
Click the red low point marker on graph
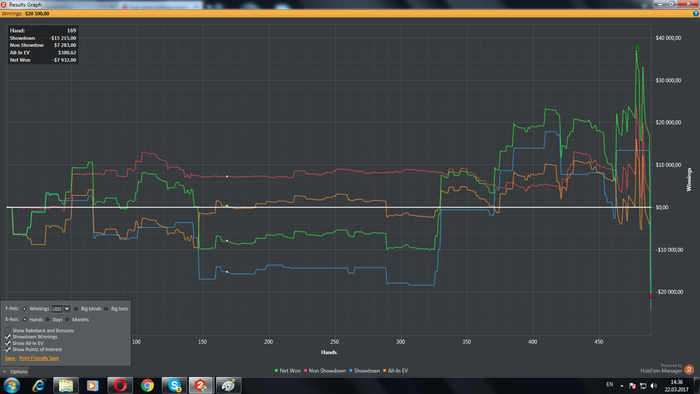pos(650,296)
